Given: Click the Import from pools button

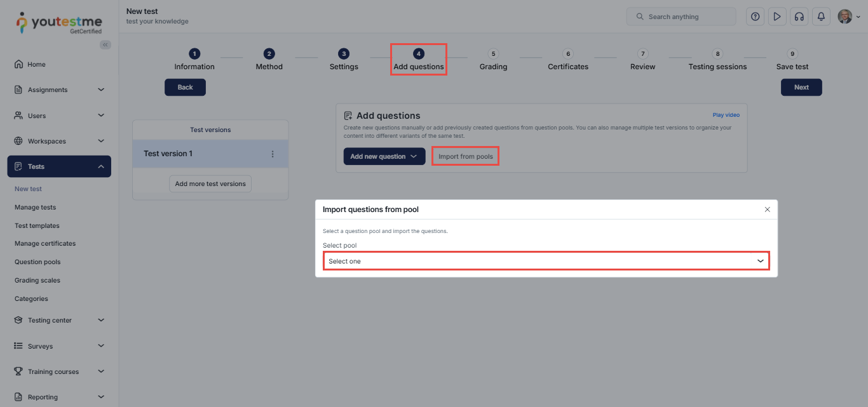Looking at the screenshot, I should pos(465,156).
